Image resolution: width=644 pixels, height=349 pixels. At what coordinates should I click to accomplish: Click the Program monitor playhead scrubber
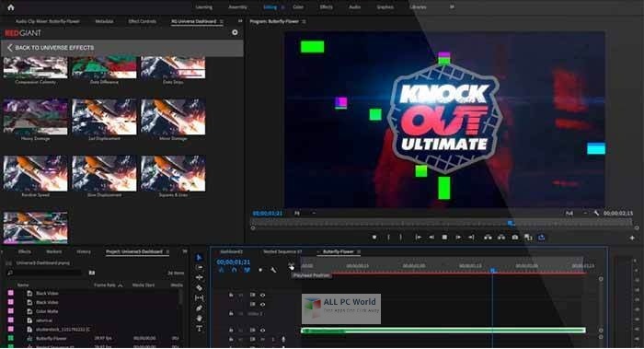pos(511,223)
